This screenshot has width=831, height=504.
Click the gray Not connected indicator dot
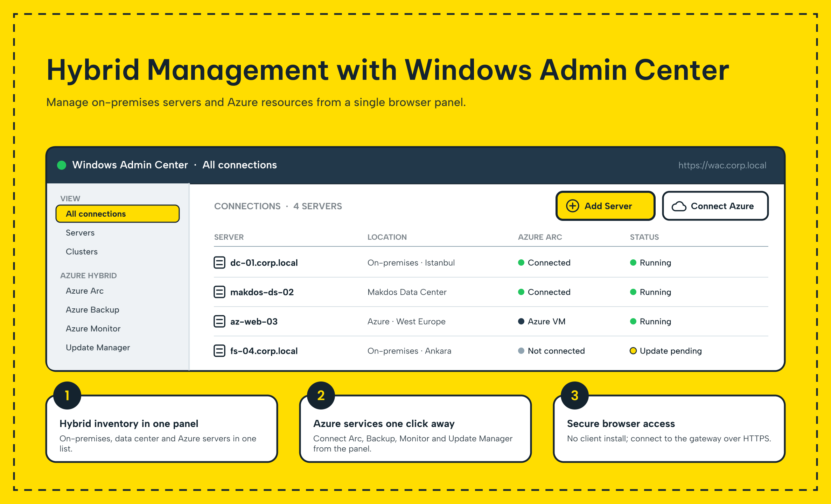tap(521, 351)
